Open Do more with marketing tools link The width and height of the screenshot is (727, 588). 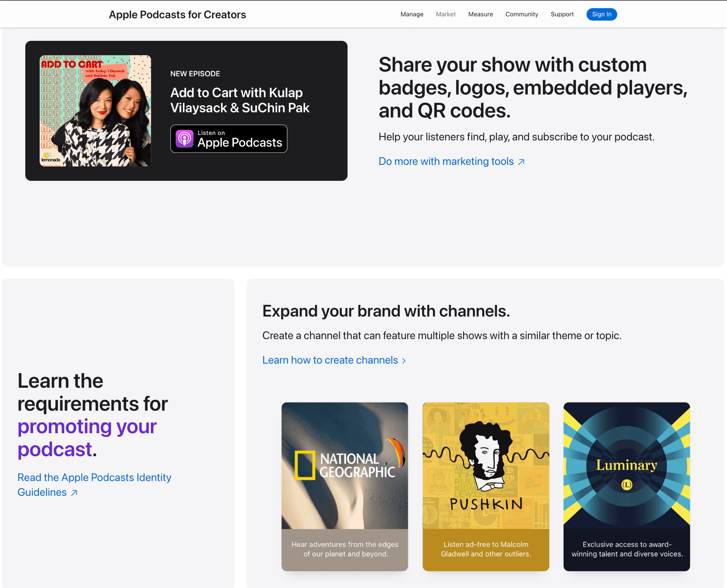[446, 161]
